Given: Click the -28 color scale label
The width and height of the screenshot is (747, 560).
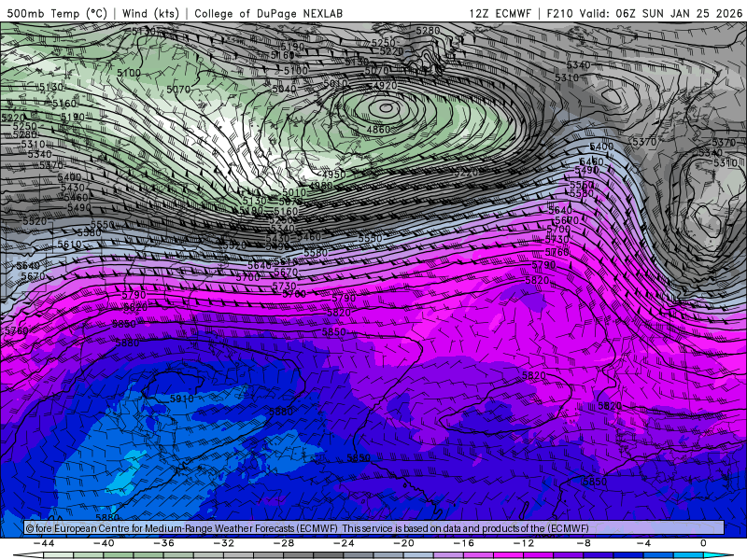Looking at the screenshot, I should tap(284, 543).
